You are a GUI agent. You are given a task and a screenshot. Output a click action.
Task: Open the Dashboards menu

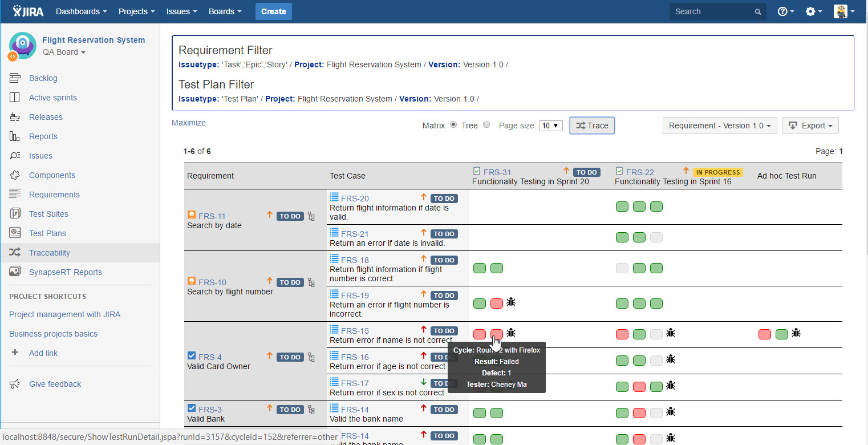(81, 11)
